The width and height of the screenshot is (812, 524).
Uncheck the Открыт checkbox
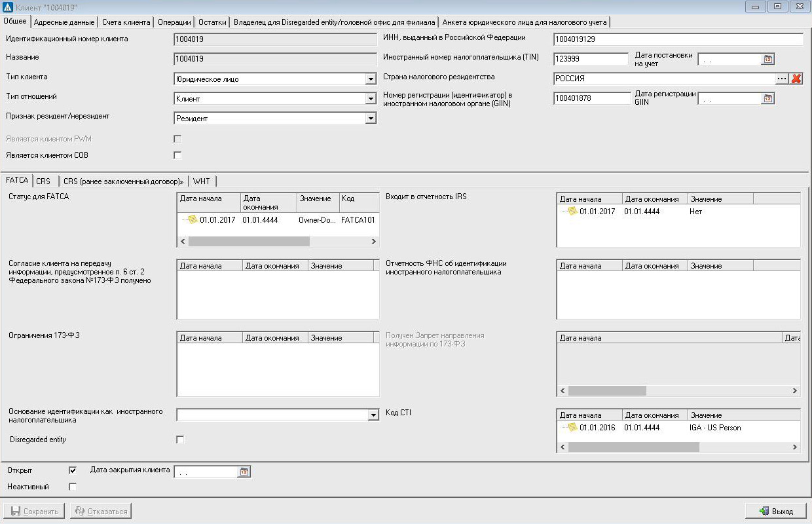pos(73,470)
